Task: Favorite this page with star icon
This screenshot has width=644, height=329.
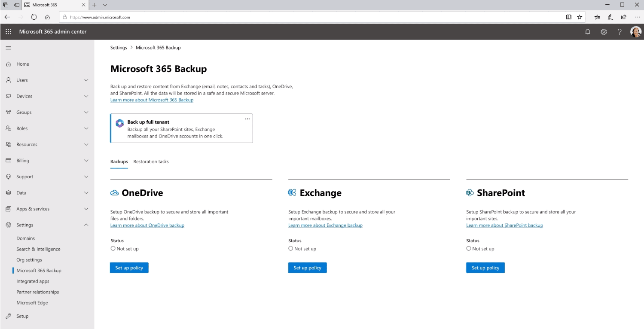Action: [x=580, y=17]
